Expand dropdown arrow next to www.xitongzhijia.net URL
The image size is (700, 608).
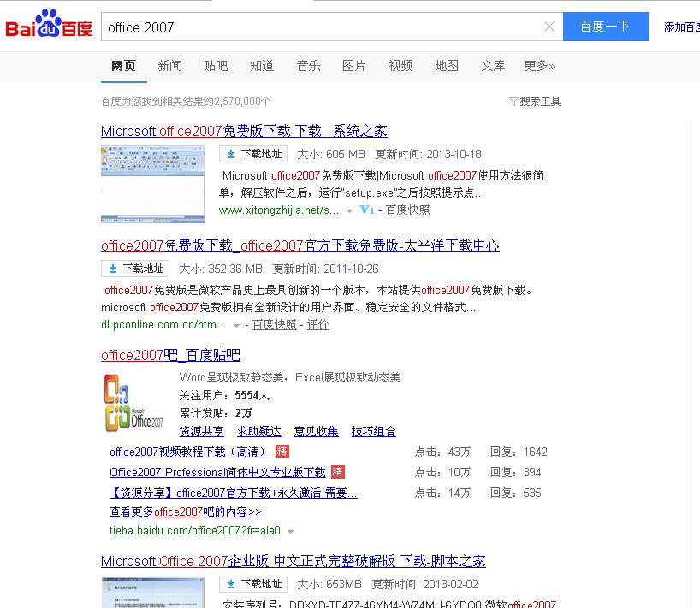click(x=349, y=210)
